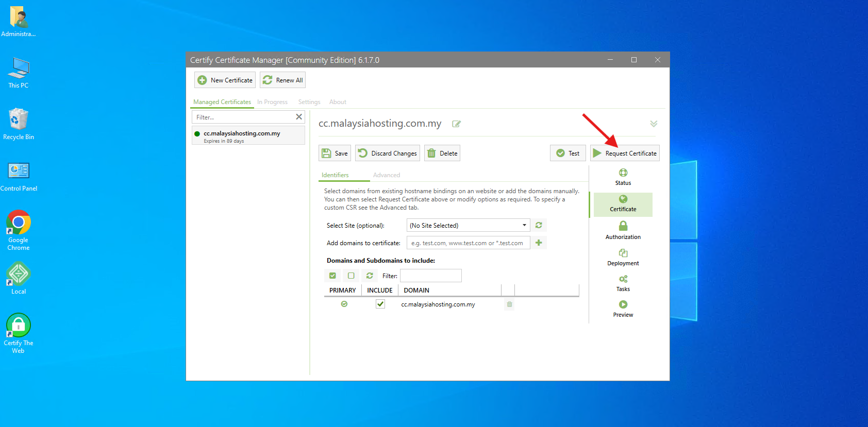The height and width of the screenshot is (427, 868).
Task: Switch to the Identifiers tab
Action: [335, 175]
